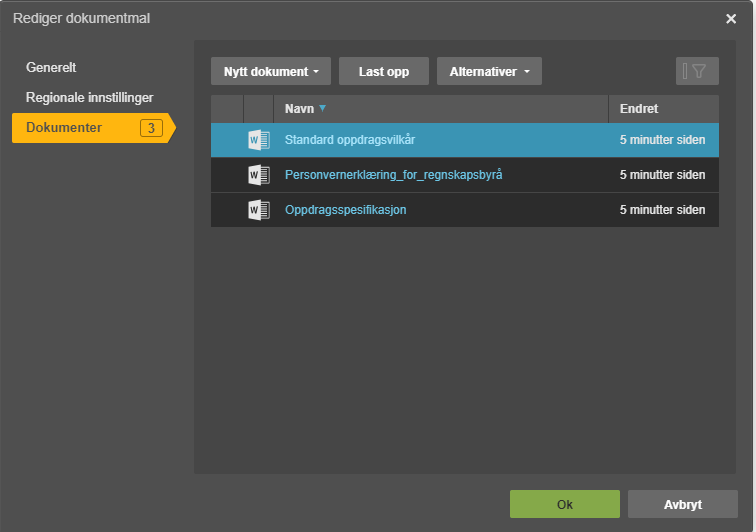Click Word icon beside Oppdragsspesifikasjon
Image resolution: width=756 pixels, height=532 pixels.
pos(259,210)
